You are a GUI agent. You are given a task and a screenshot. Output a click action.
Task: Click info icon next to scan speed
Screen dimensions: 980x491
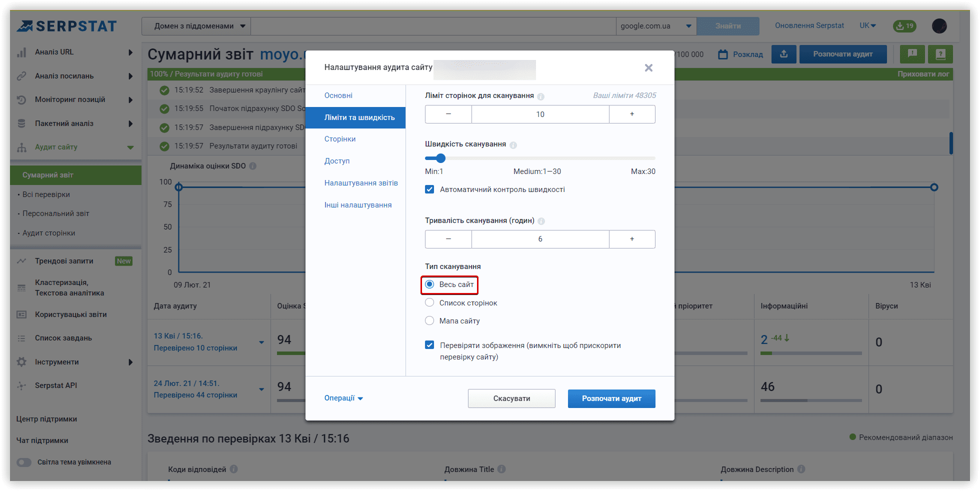(513, 145)
